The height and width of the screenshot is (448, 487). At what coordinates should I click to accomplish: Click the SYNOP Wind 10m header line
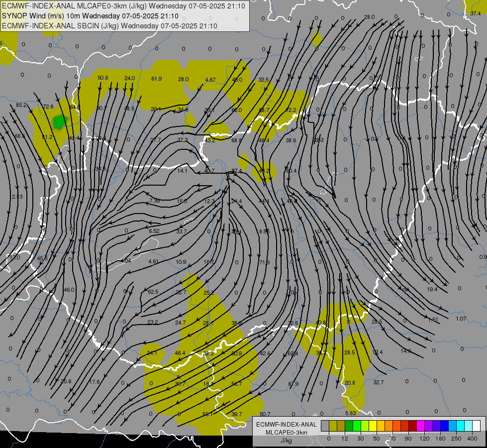pyautogui.click(x=90, y=16)
